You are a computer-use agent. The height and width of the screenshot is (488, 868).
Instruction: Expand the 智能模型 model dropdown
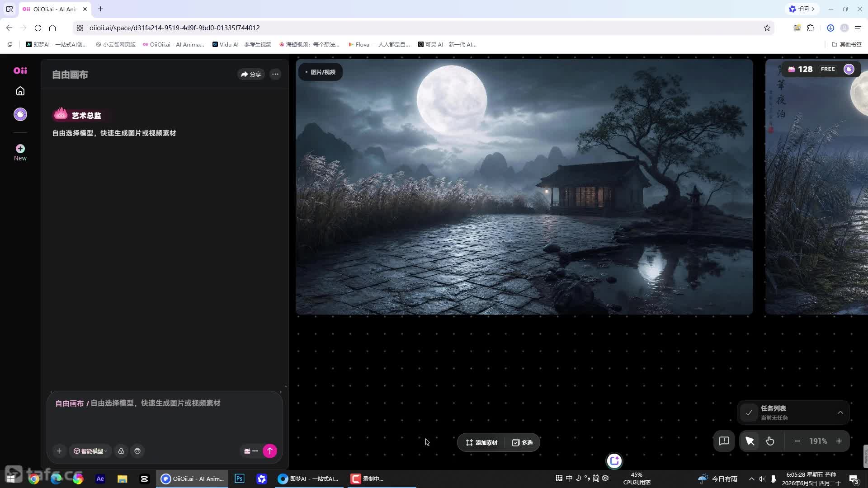pos(90,451)
